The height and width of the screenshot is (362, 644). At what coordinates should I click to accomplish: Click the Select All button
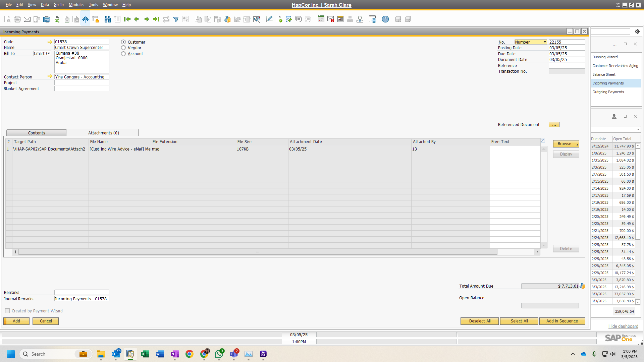[x=519, y=321]
